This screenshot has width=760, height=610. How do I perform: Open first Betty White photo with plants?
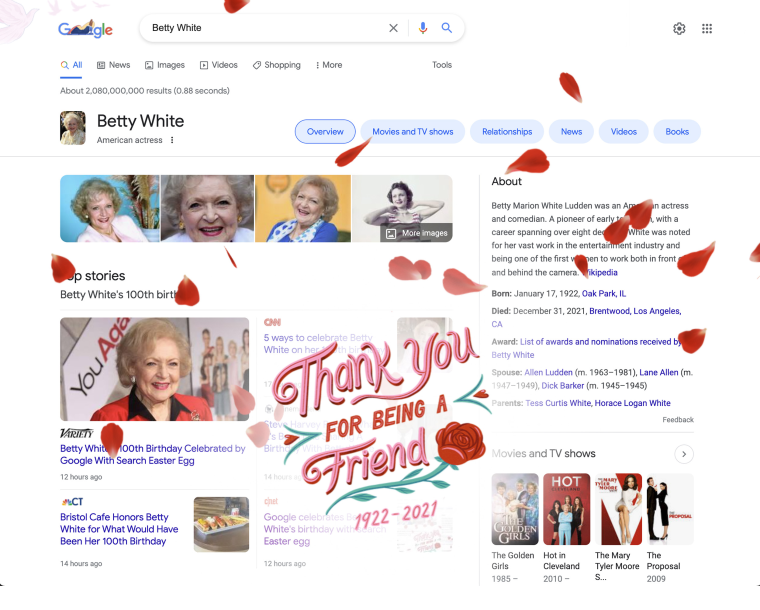110,209
